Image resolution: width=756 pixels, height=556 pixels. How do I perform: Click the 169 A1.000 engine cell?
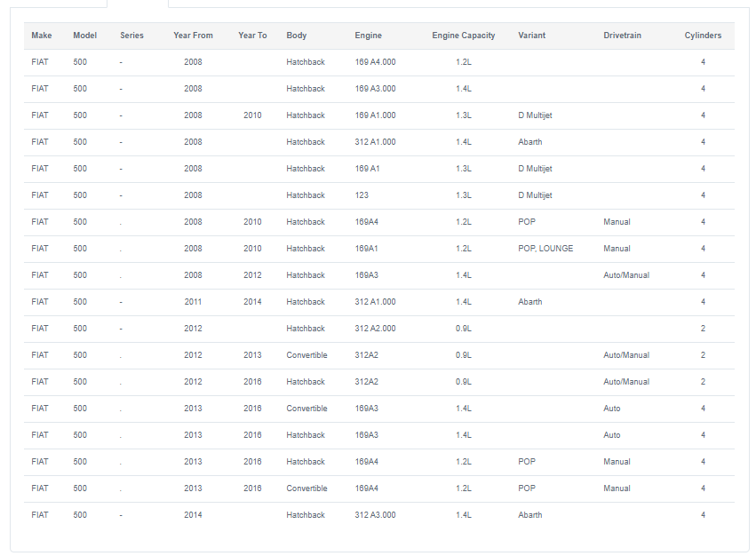click(x=375, y=115)
